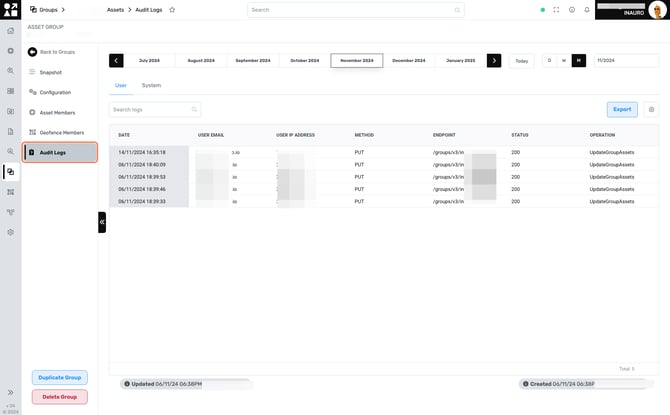Select log row dated 06/11/2024 18:39:46

[x=384, y=189]
